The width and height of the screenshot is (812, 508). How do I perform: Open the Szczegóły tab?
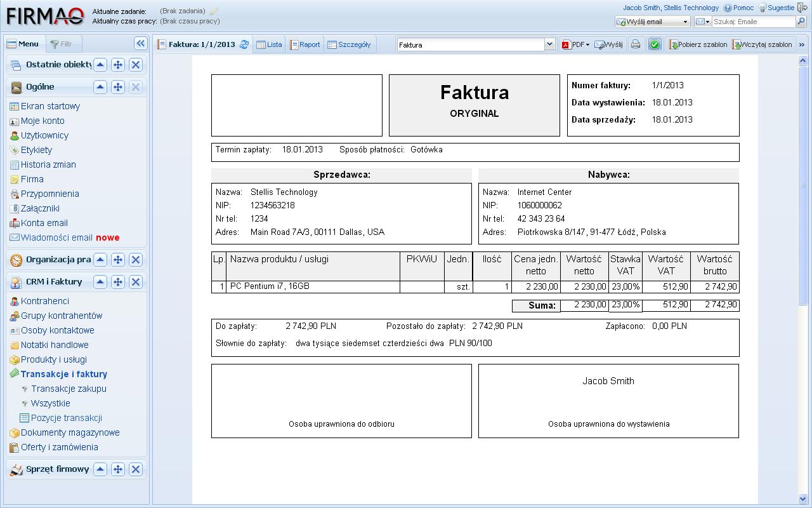(x=349, y=44)
